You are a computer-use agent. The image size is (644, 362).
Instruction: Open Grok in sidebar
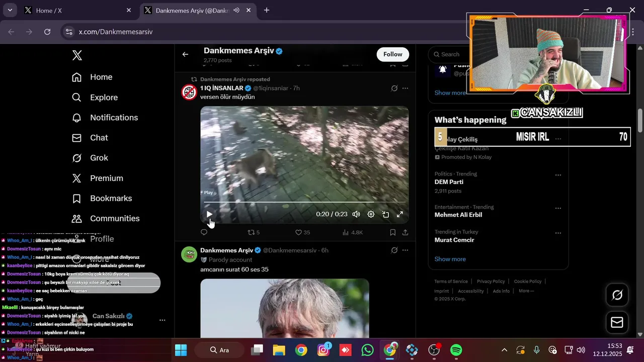point(90,158)
